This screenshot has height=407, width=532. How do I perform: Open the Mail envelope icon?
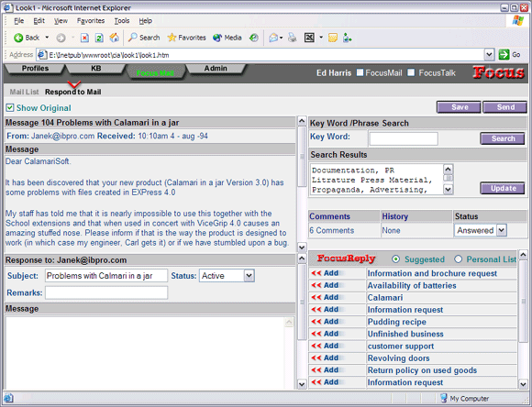tap(273, 38)
